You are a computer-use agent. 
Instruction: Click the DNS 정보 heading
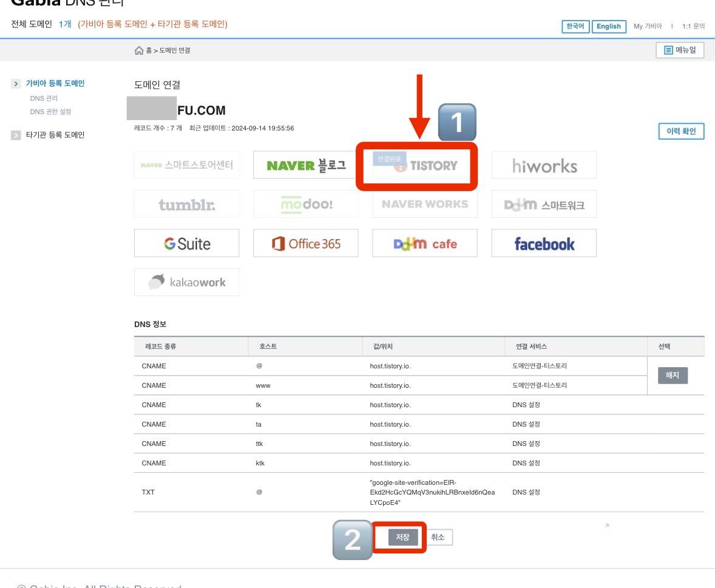pos(150,324)
